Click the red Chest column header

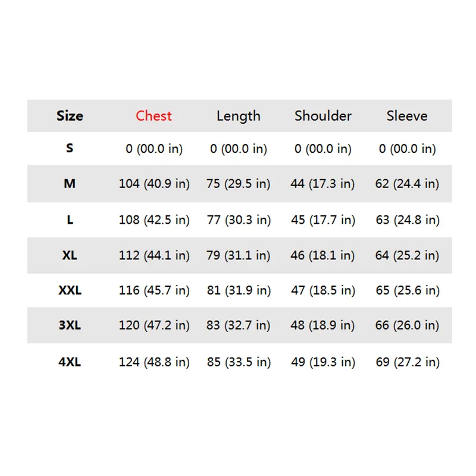click(x=154, y=115)
